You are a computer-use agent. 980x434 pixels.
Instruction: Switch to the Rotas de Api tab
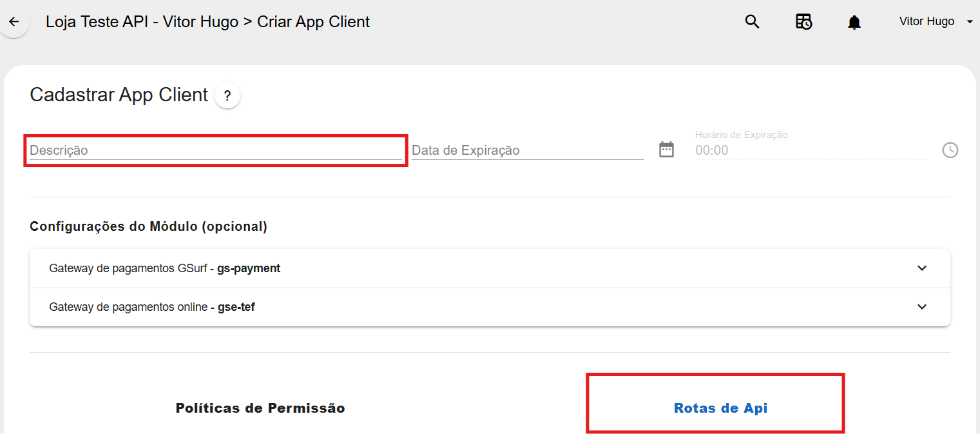720,408
